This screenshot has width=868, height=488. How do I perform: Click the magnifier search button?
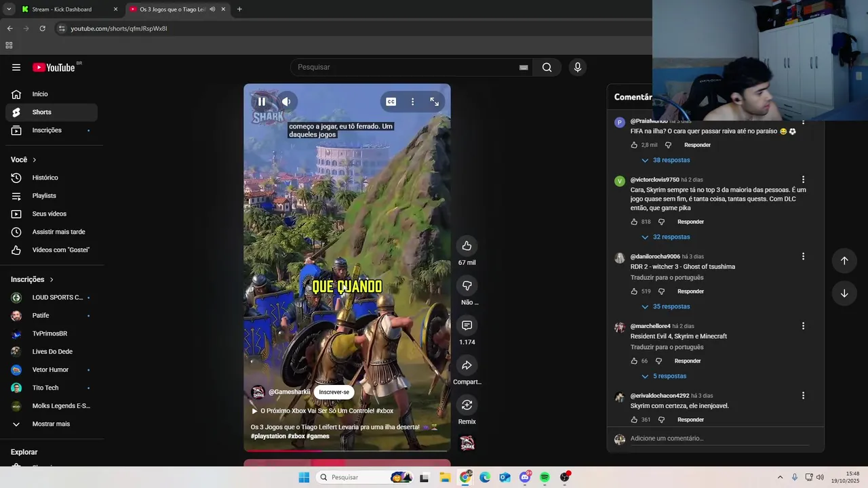point(547,67)
